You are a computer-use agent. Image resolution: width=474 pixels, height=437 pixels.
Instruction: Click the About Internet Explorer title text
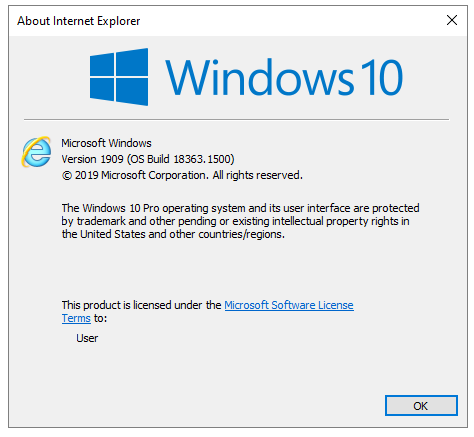coord(79,21)
